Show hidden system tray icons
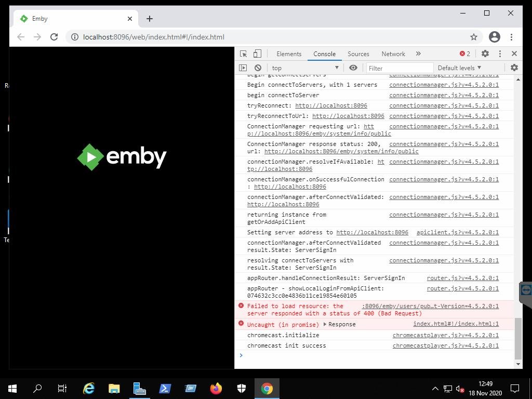The height and width of the screenshot is (399, 532). (435, 389)
